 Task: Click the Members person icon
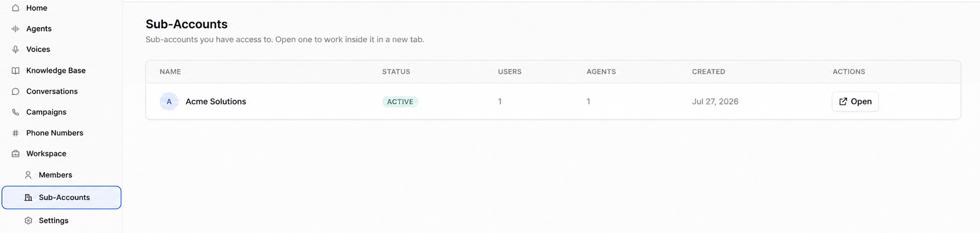click(x=28, y=175)
